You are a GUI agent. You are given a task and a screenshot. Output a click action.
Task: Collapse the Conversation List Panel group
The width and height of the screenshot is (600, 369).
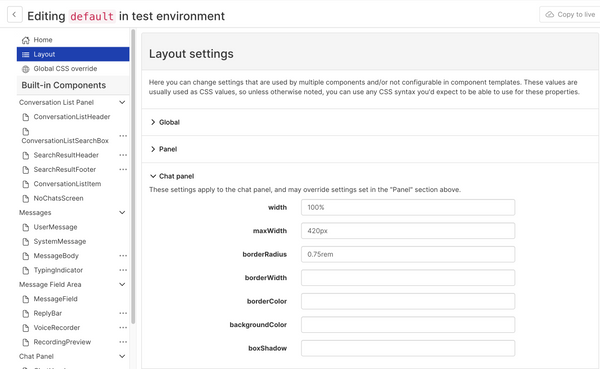coord(122,102)
